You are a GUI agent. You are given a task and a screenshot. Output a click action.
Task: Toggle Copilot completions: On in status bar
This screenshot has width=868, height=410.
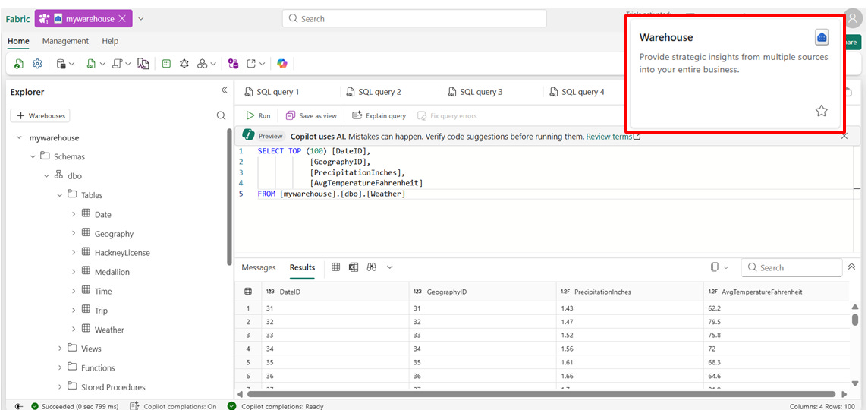click(173, 406)
